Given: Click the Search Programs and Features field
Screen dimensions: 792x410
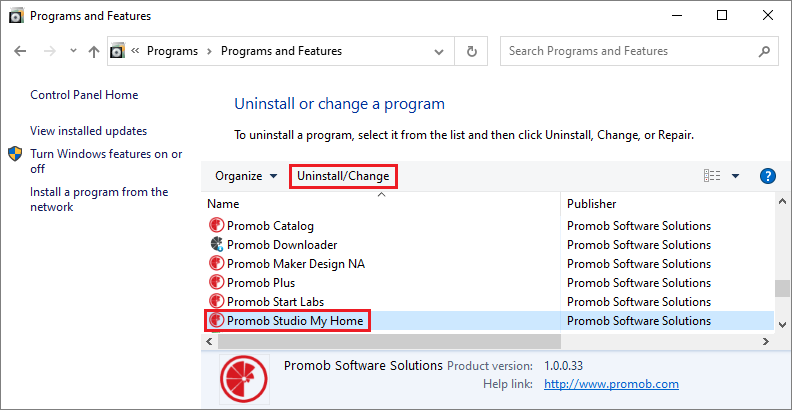Looking at the screenshot, I should tap(629, 51).
